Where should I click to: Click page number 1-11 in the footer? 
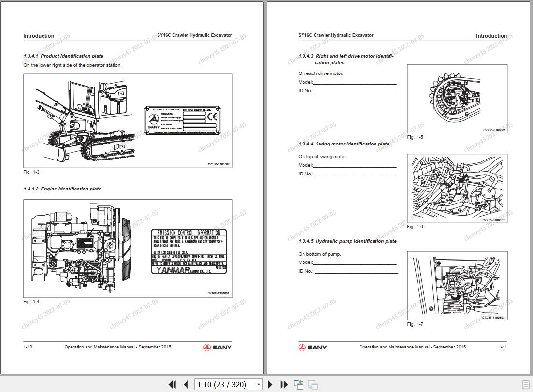(x=503, y=347)
